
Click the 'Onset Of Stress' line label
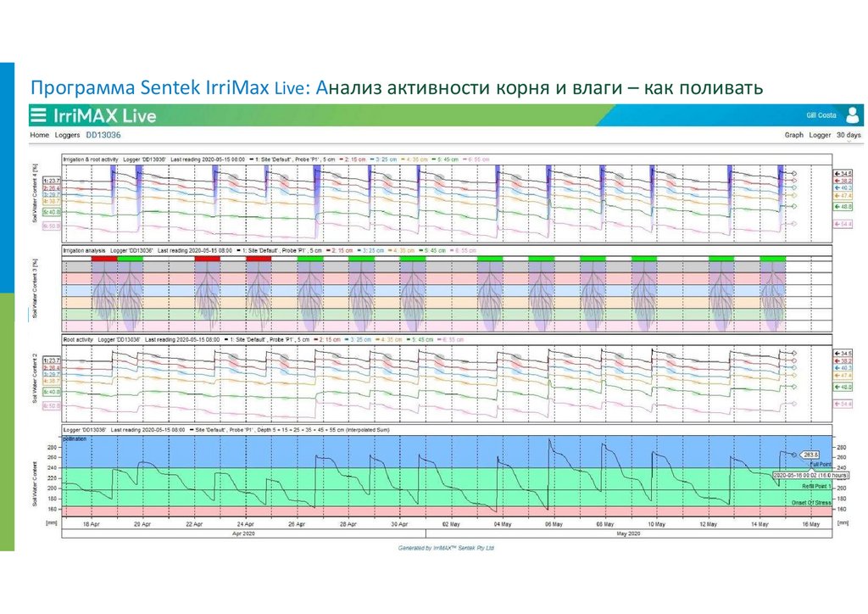pos(811,503)
